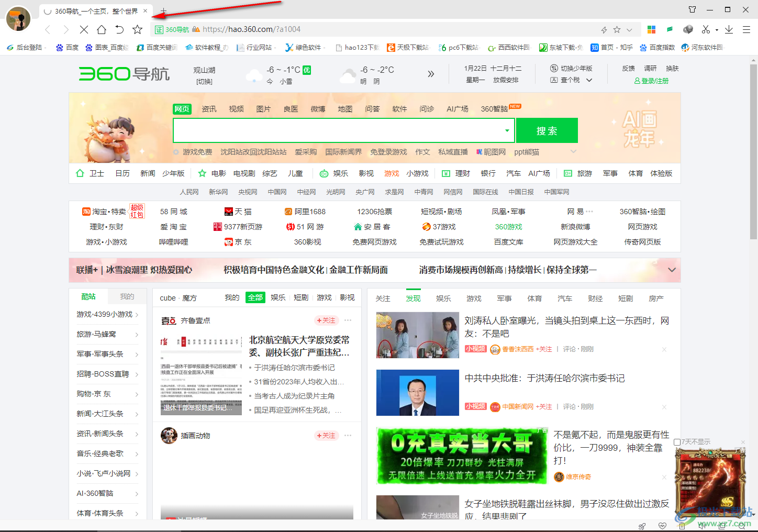Click the web search input field
Image resolution: width=758 pixels, height=532 pixels.
coord(338,131)
